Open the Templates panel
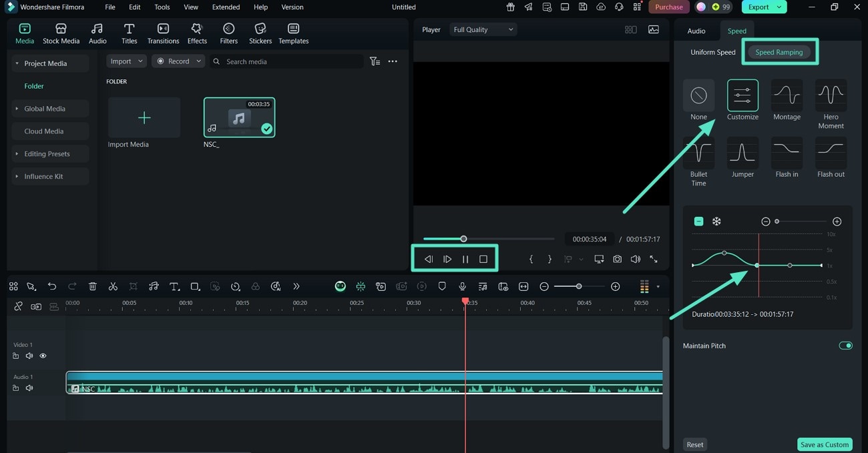The image size is (868, 453). click(293, 33)
